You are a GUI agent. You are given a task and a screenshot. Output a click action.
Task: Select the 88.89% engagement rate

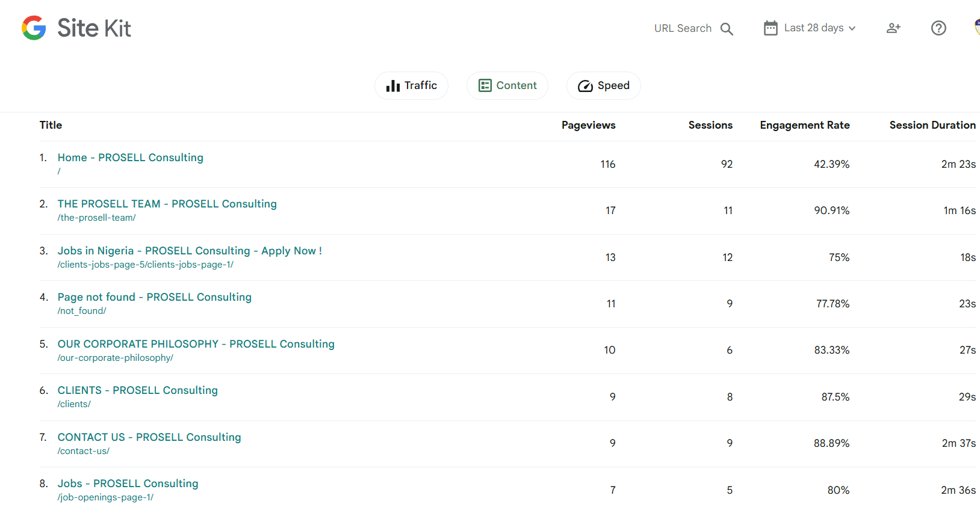click(x=832, y=443)
